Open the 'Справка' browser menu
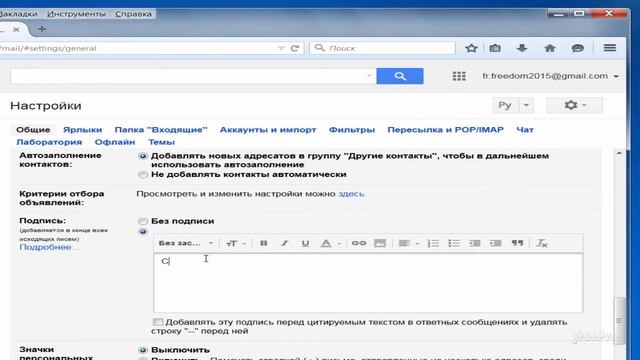Screen dimensions: 640x360 click(133, 14)
